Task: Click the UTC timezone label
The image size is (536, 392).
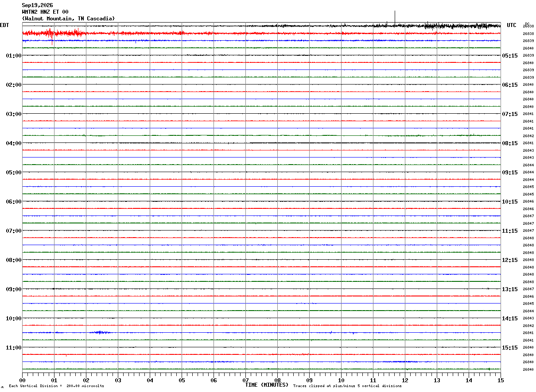Action: point(512,25)
